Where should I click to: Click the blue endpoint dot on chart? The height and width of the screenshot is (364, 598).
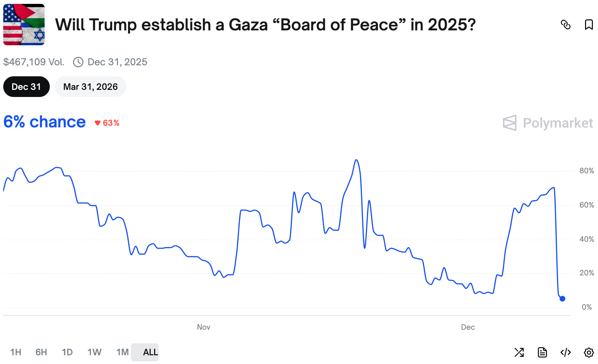tap(562, 299)
